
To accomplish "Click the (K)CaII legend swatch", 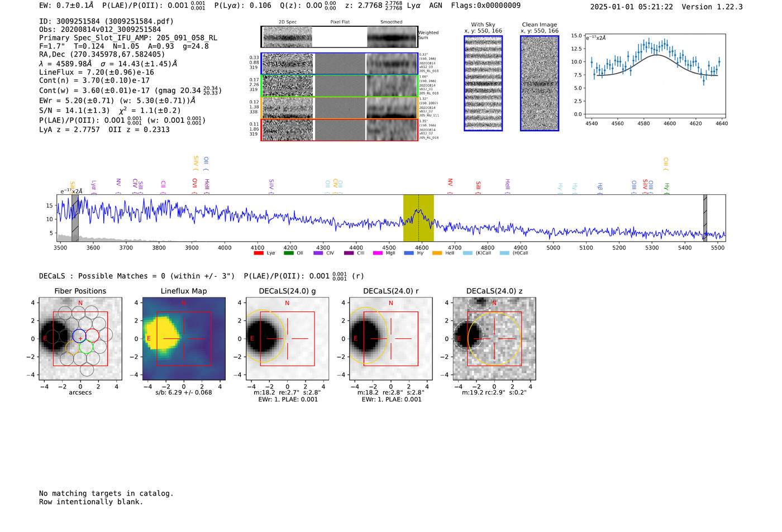I will [468, 253].
